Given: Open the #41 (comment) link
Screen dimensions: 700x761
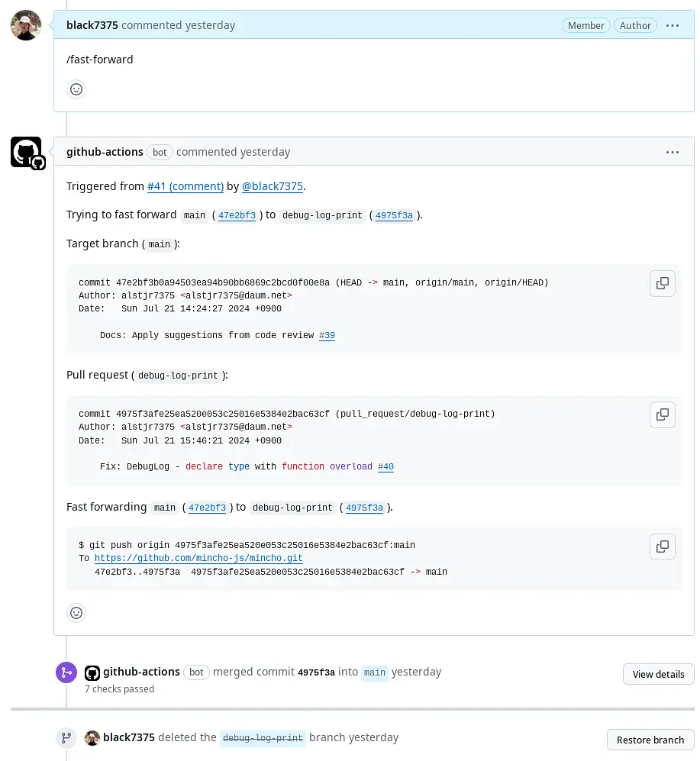Looking at the screenshot, I should [185, 186].
